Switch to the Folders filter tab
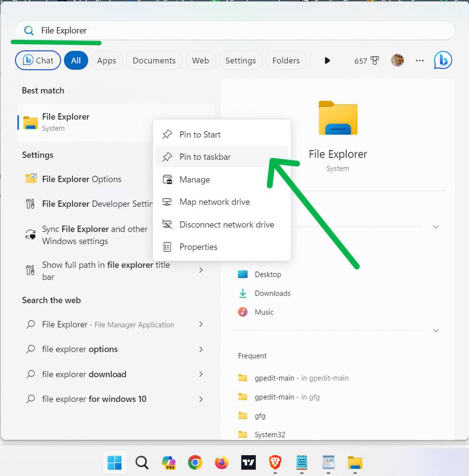Image resolution: width=469 pixels, height=476 pixels. pos(286,60)
